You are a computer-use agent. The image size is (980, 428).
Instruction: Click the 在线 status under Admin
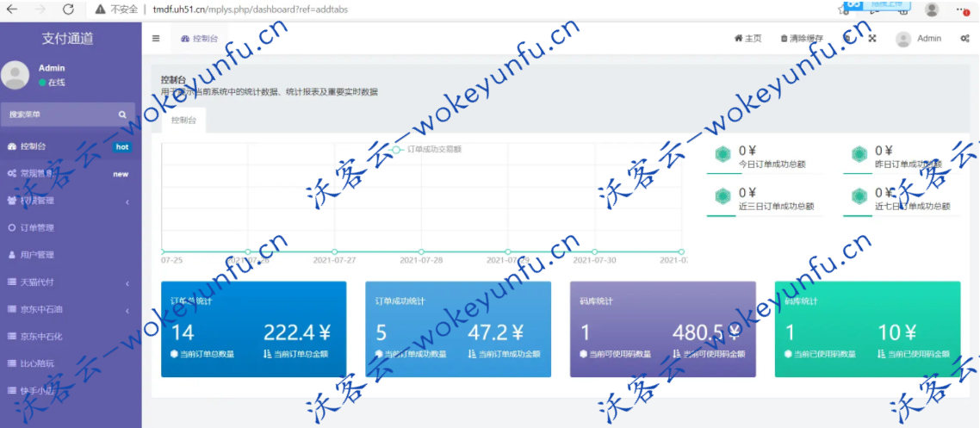pyautogui.click(x=52, y=83)
